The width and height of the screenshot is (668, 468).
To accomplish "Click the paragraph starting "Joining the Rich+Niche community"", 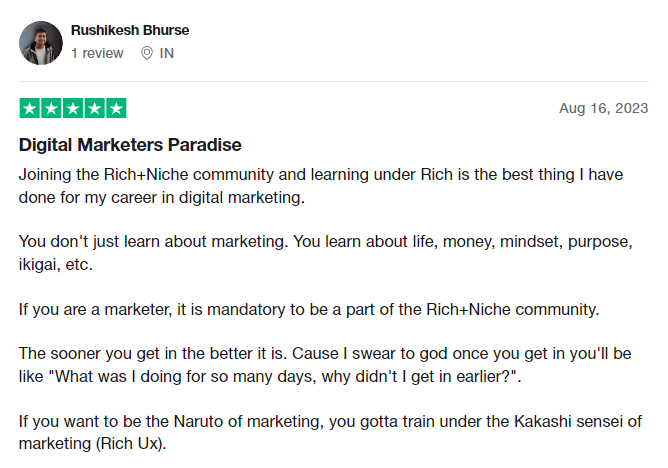I will coord(321,174).
